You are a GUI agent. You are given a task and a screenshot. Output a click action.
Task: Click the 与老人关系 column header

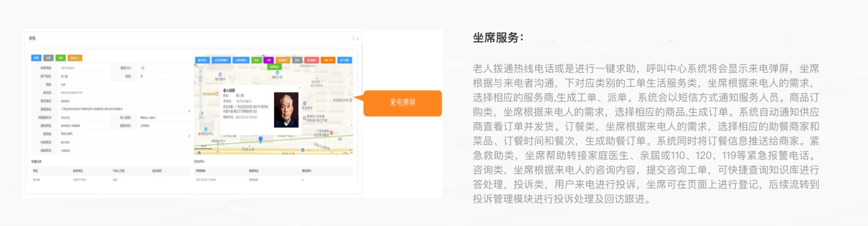pyautogui.click(x=119, y=170)
